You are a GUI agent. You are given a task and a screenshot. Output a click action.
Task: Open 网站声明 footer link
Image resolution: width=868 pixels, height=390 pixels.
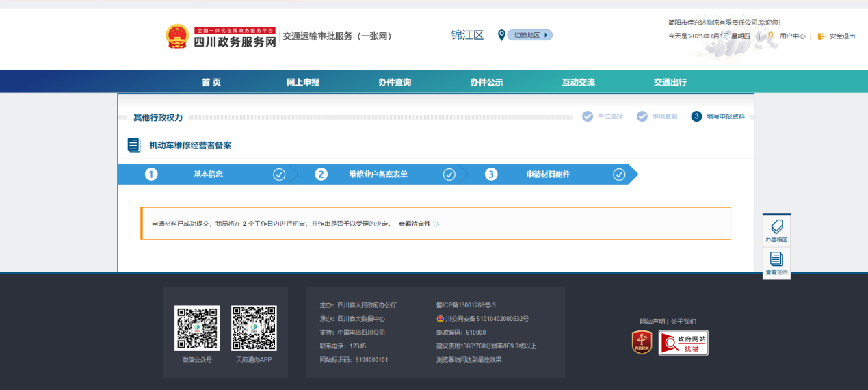click(652, 322)
